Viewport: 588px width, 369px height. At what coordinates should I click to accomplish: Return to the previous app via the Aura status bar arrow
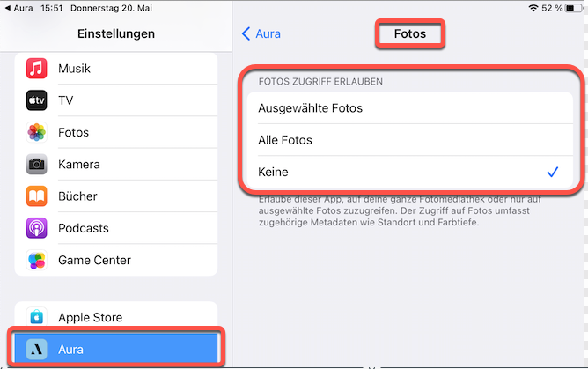(x=8, y=8)
